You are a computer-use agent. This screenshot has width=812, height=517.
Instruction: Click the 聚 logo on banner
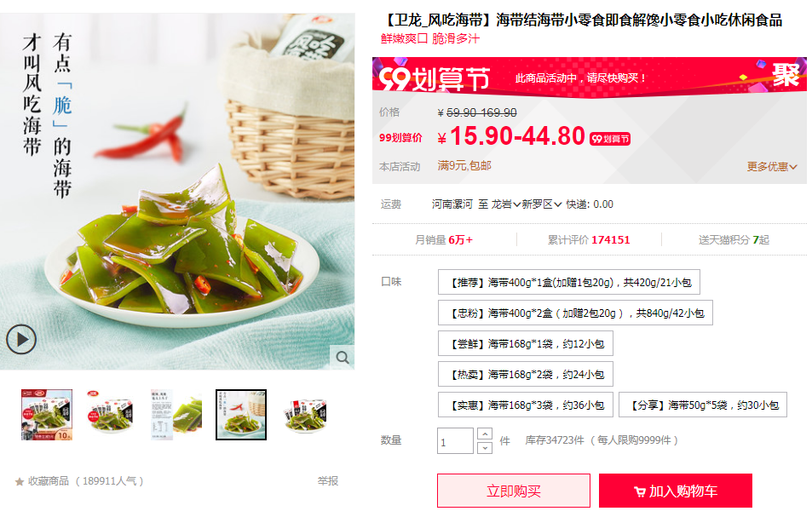click(786, 76)
